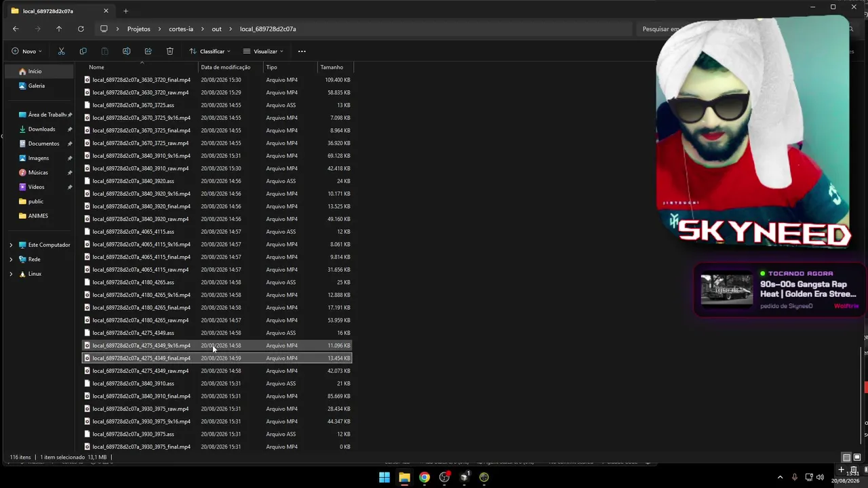Image resolution: width=868 pixels, height=488 pixels.
Task: Open the Novo dropdown menu
Action: click(26, 52)
